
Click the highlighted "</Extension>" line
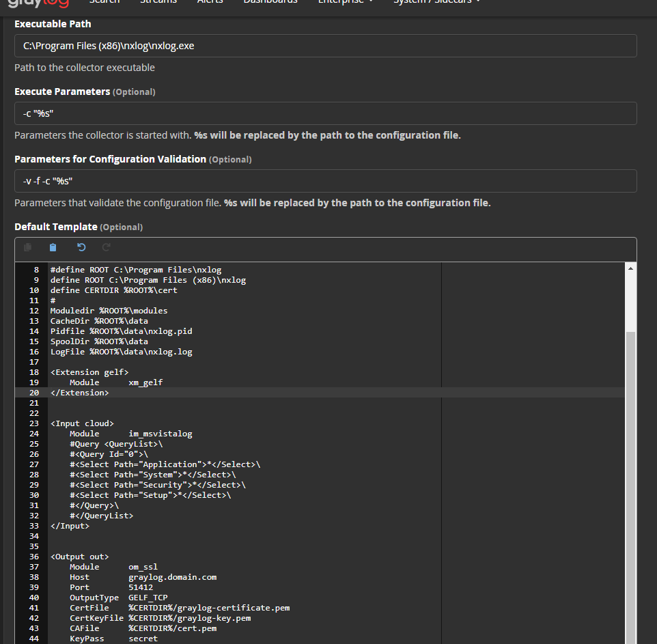pyautogui.click(x=80, y=393)
